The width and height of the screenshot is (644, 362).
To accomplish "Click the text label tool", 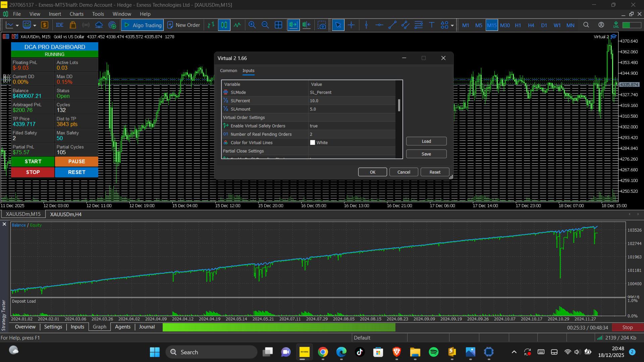I will 432,25.
